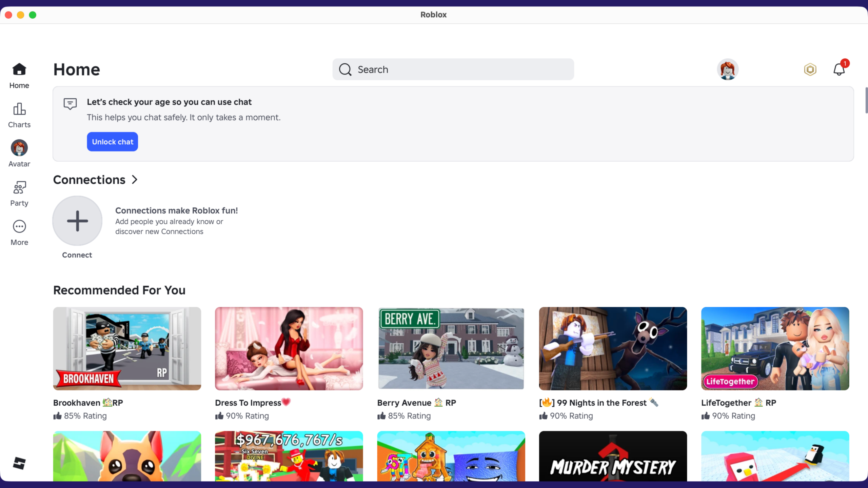The image size is (868, 488).
Task: Open the Avatar editor from the sidebar
Action: point(19,148)
